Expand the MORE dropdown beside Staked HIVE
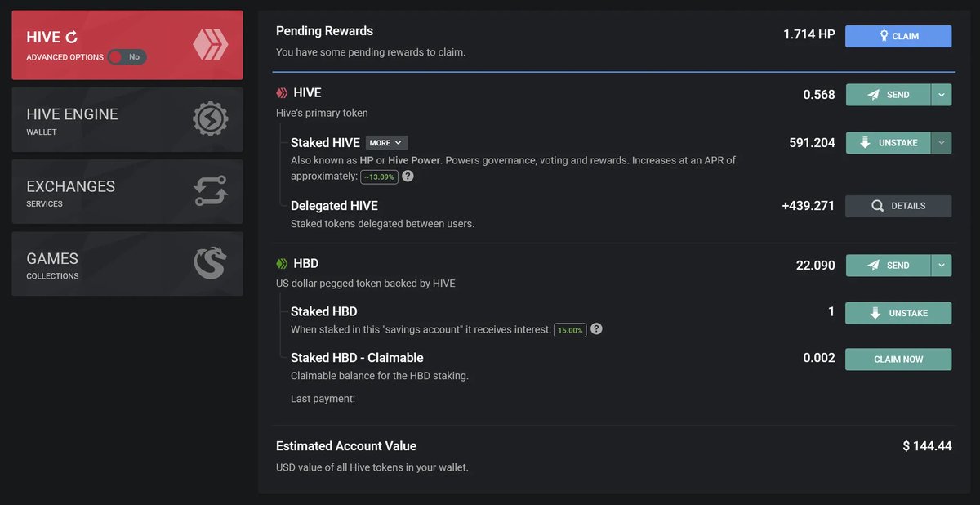Screen dimensions: 980x505 click(386, 143)
